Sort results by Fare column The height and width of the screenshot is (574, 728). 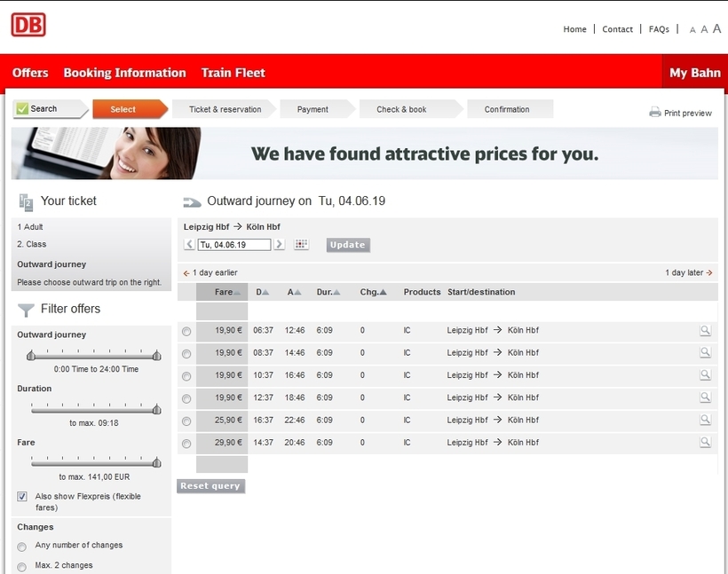[x=227, y=292]
